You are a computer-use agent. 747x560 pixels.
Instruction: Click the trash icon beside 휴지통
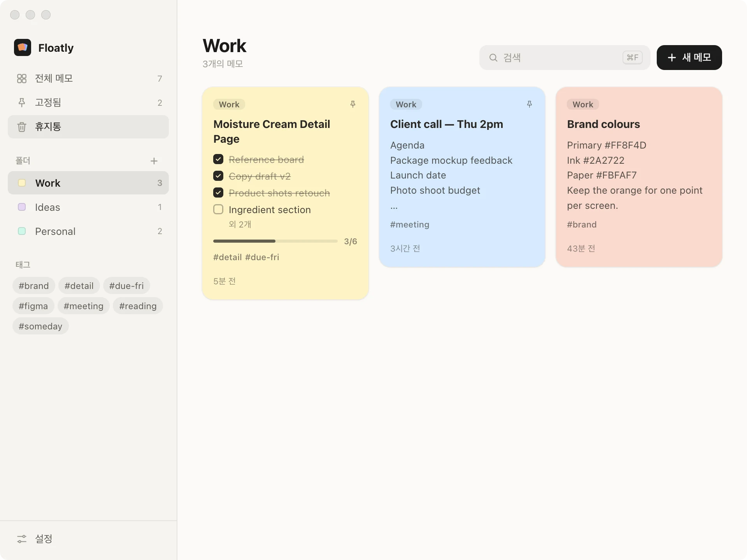click(x=22, y=127)
